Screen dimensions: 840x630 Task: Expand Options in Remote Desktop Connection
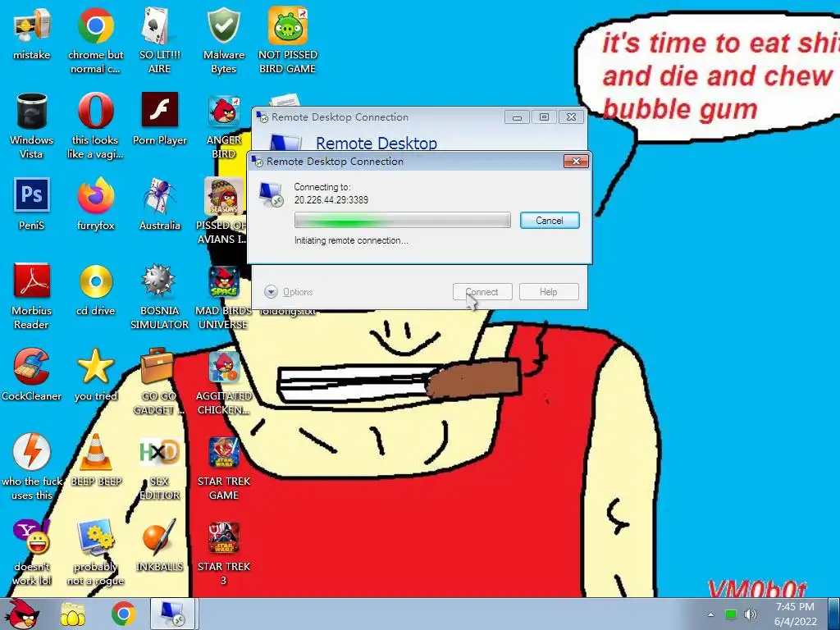289,292
